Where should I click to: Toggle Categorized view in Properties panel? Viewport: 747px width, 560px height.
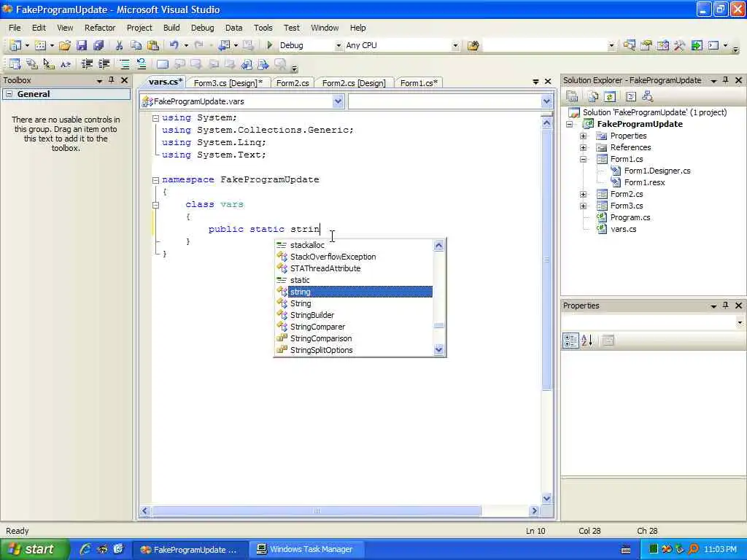(570, 340)
